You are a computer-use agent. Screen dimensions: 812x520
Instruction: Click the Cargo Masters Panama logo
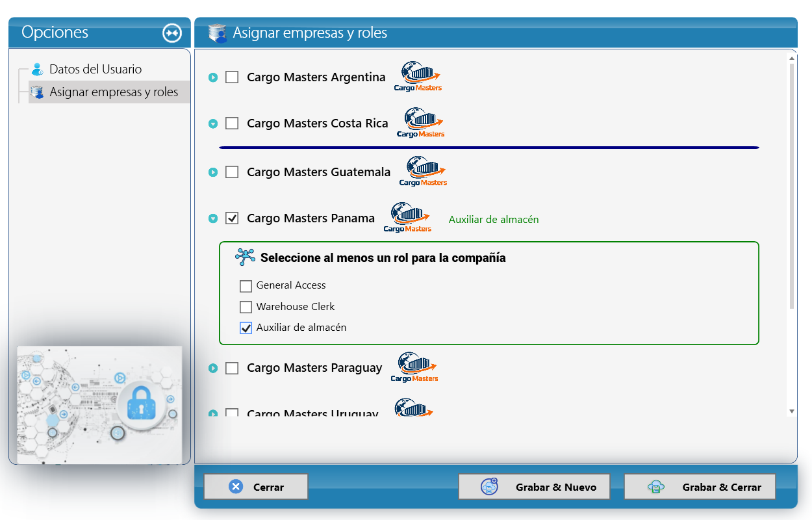click(408, 218)
